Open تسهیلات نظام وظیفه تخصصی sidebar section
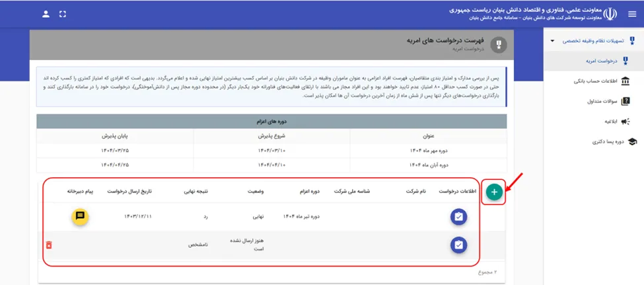 click(593, 41)
